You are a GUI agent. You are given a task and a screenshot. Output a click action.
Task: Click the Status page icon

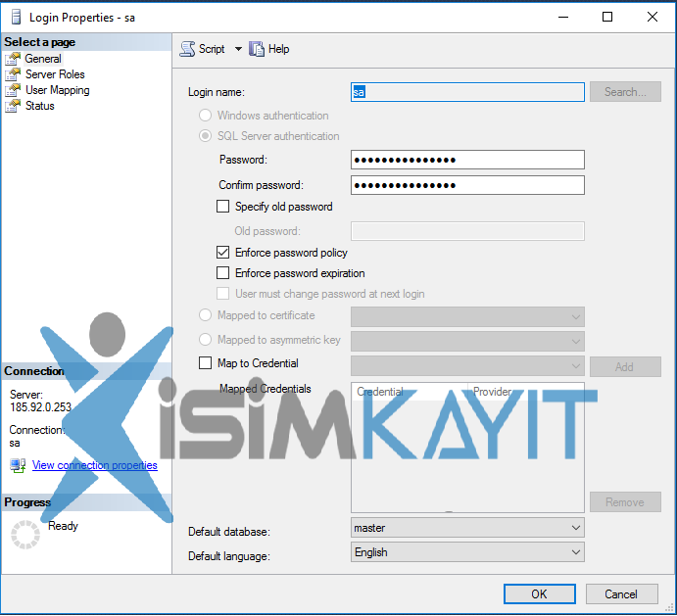(x=13, y=106)
